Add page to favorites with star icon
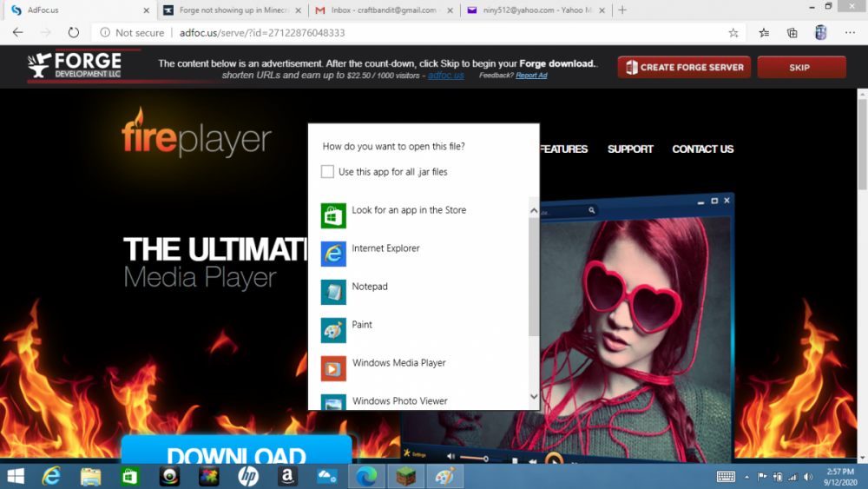 [x=733, y=33]
